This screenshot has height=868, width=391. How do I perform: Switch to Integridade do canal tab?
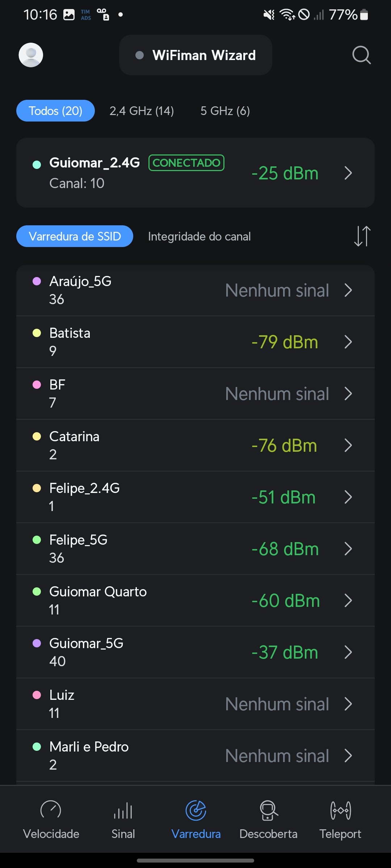click(x=199, y=237)
